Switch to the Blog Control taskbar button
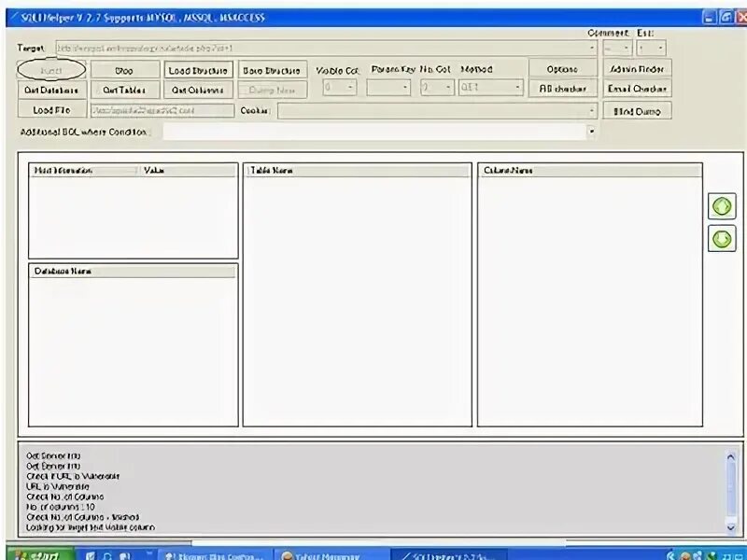This screenshot has height=560, width=747. pyautogui.click(x=215, y=554)
